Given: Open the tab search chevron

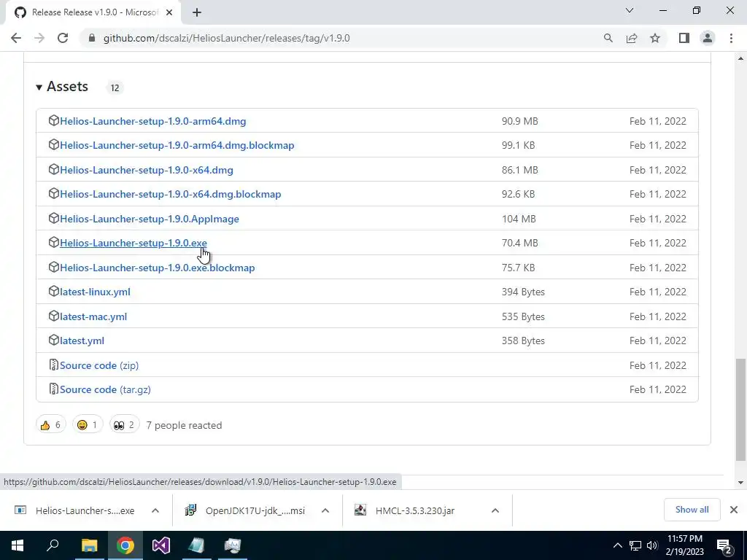Looking at the screenshot, I should coord(630,10).
